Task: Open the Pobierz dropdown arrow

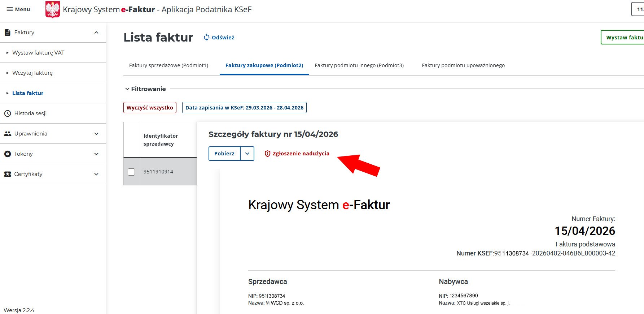Action: pos(247,154)
